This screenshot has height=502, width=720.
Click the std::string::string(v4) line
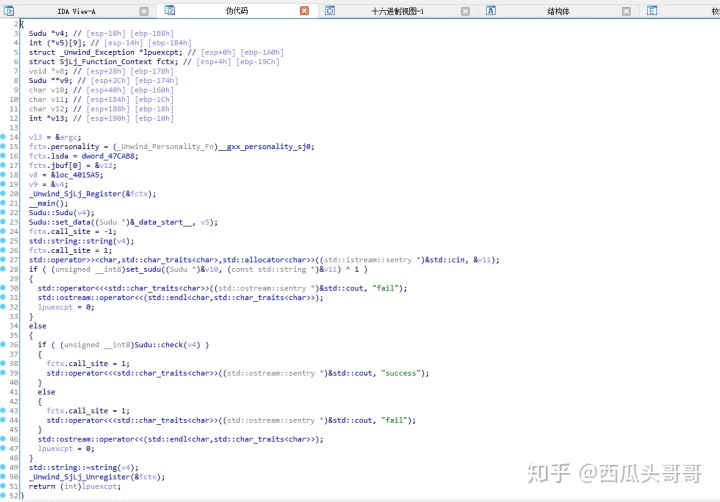[x=81, y=241]
